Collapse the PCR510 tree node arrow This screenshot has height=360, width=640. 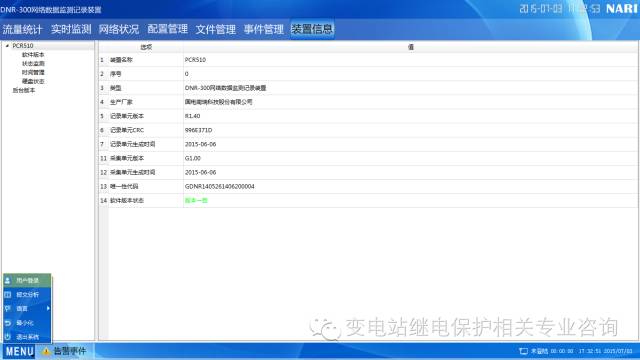point(7,46)
